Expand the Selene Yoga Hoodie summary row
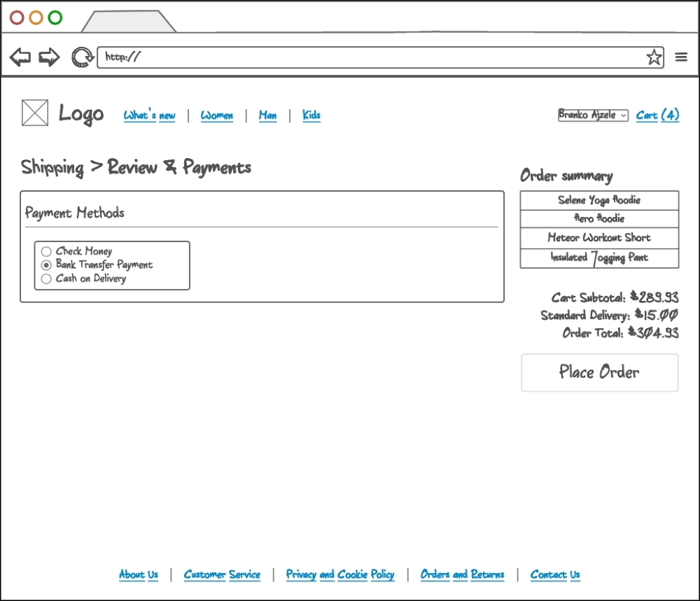Image resolution: width=700 pixels, height=601 pixels. (598, 200)
